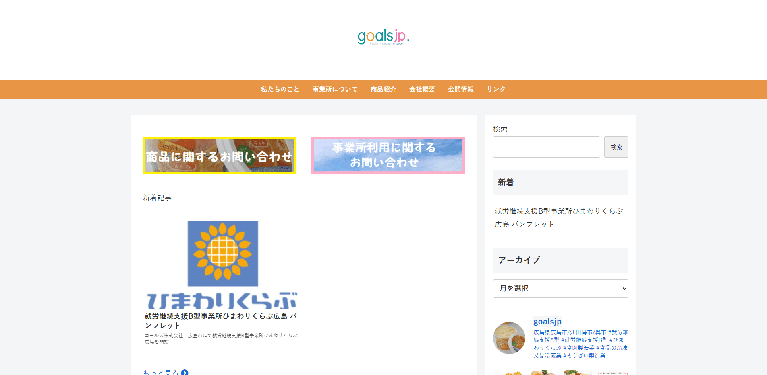The width and height of the screenshot is (767, 375).
Task: Select the fifth menu item before リンク
Action: (x=460, y=89)
